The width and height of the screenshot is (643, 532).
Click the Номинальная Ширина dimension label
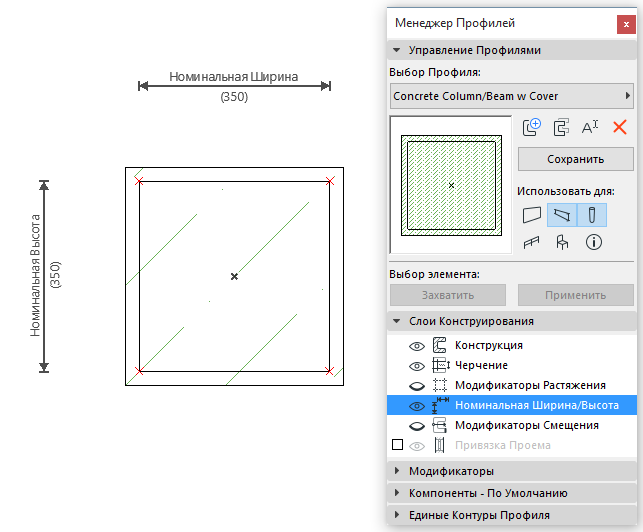click(233, 77)
